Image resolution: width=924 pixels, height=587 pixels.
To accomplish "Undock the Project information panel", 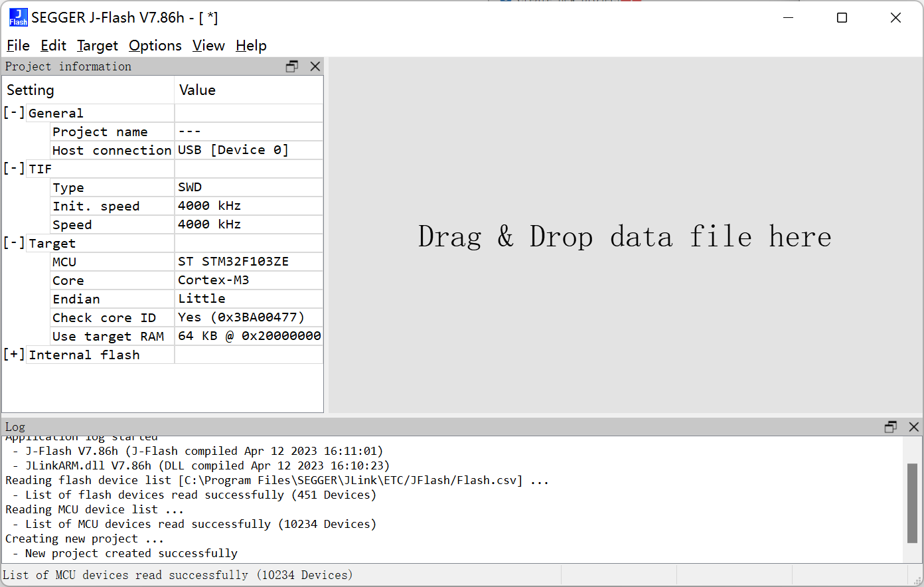I will click(x=292, y=66).
